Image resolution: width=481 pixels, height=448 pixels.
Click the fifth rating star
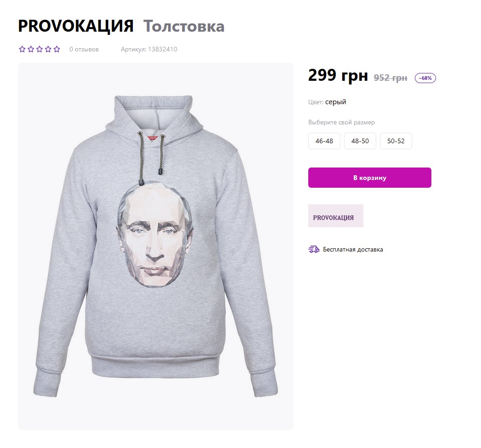57,49
